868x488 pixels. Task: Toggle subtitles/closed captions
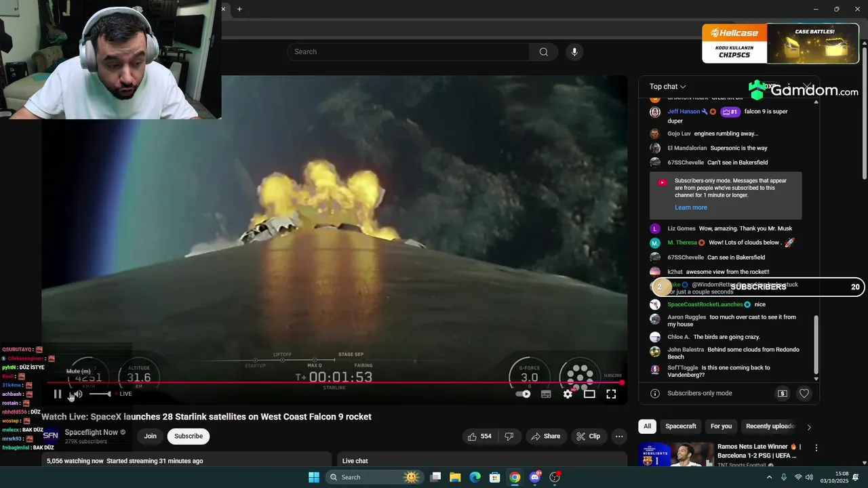[x=546, y=394]
